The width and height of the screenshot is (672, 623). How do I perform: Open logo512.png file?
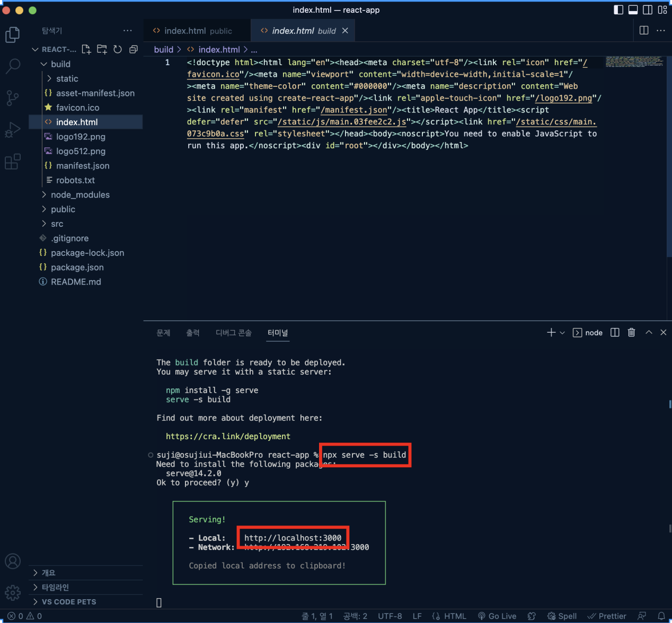[x=81, y=151]
